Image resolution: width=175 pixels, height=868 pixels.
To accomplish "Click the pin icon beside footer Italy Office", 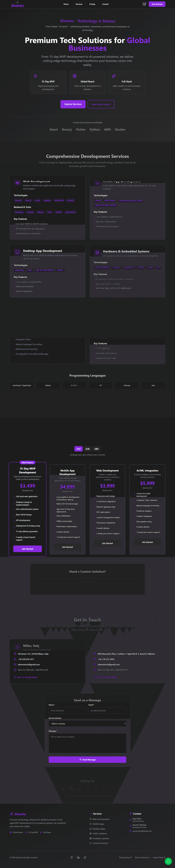I will click(x=131, y=820).
